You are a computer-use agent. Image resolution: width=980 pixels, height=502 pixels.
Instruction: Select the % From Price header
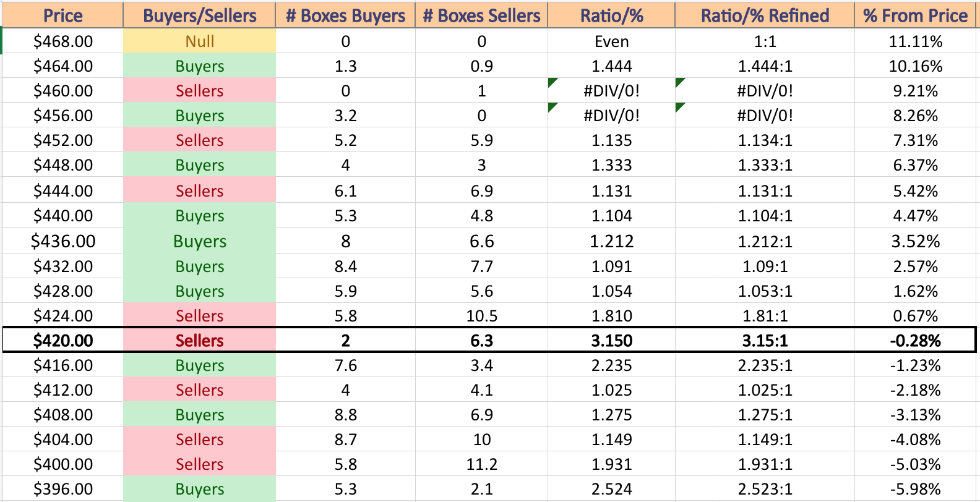(915, 15)
